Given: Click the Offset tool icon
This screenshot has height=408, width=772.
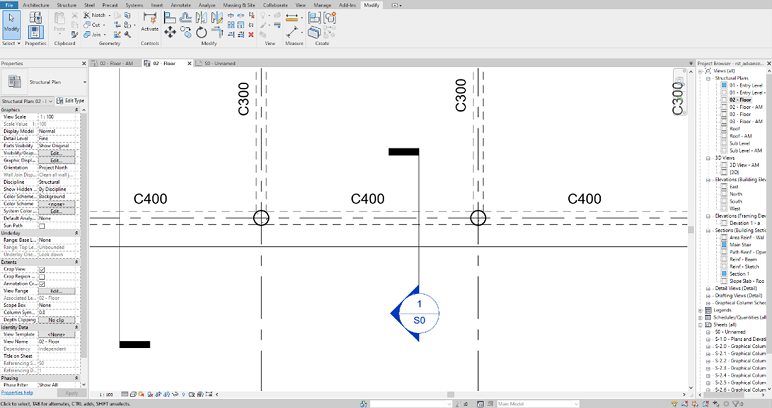Looking at the screenshot, I should [x=186, y=18].
